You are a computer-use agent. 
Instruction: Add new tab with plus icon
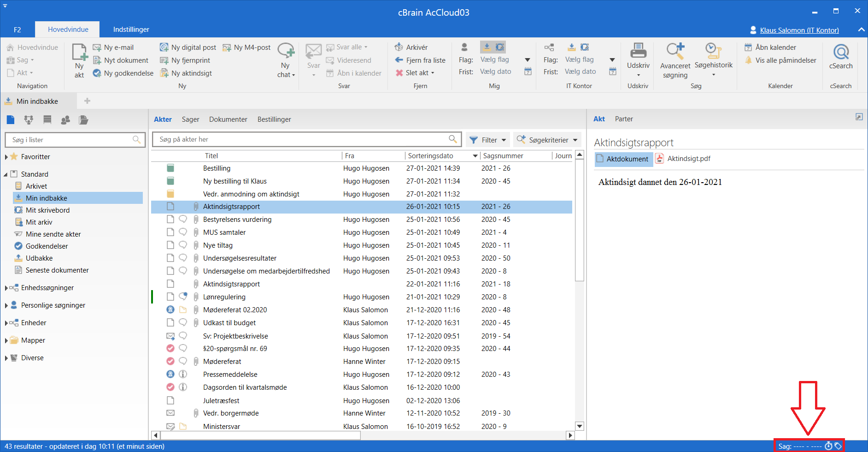(87, 101)
